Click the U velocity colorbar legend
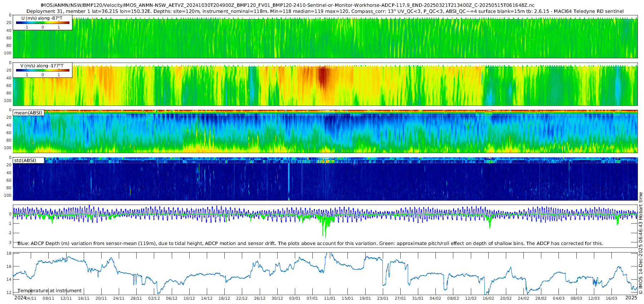The width and height of the screenshot is (644, 304). coord(43,23)
